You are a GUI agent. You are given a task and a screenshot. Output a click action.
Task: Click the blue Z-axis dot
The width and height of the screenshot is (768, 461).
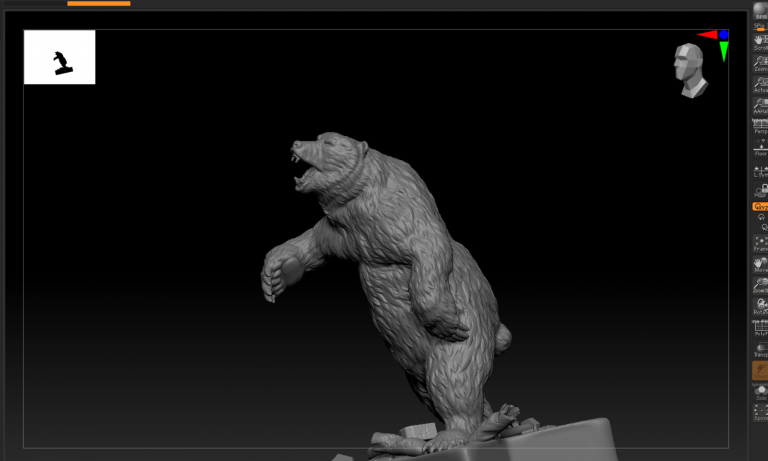(x=723, y=35)
